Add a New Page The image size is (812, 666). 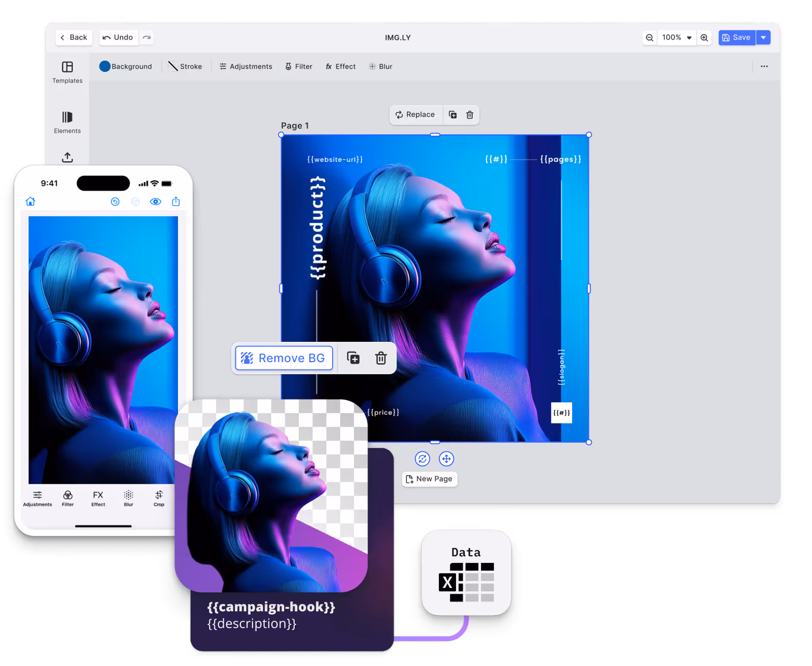[x=429, y=479]
